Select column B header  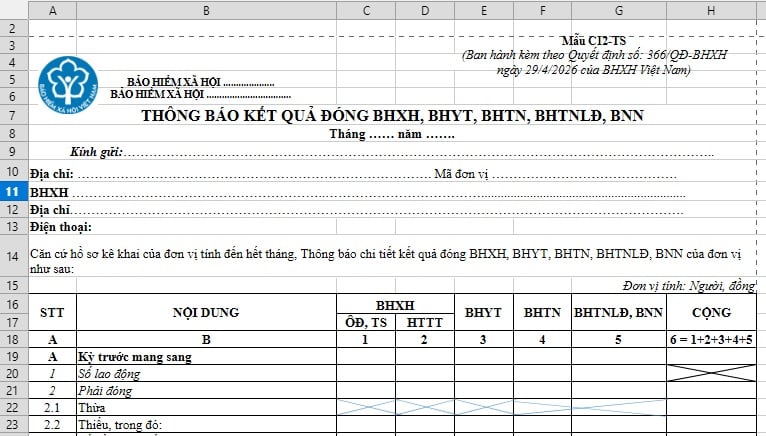[206, 10]
